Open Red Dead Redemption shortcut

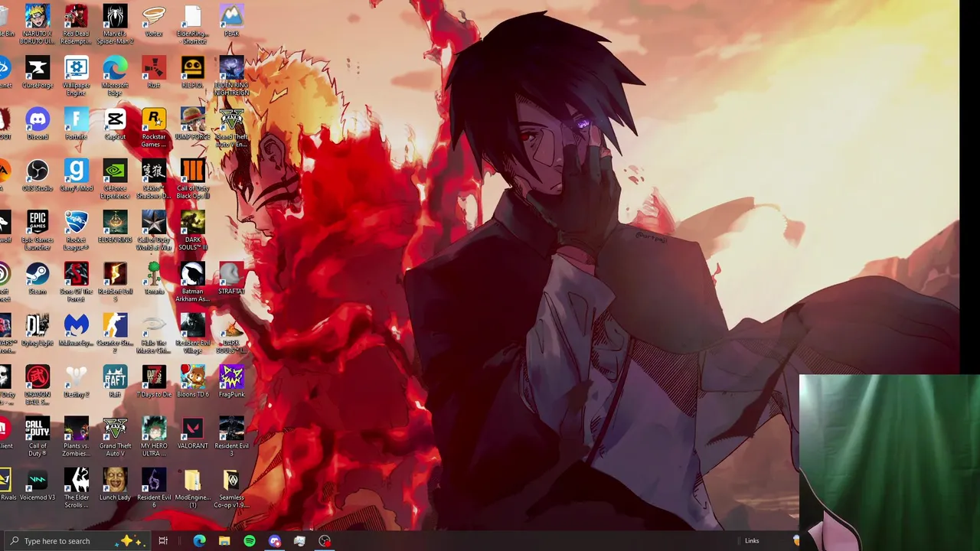[76, 24]
